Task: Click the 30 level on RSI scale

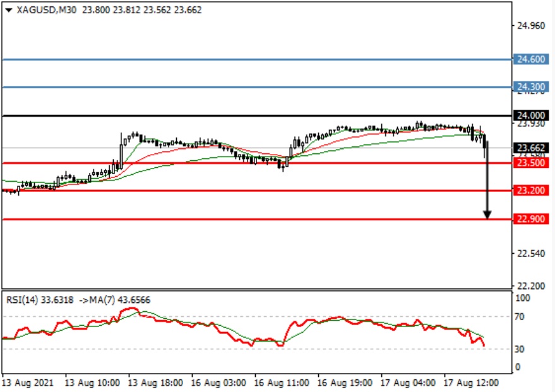Action: (519, 349)
